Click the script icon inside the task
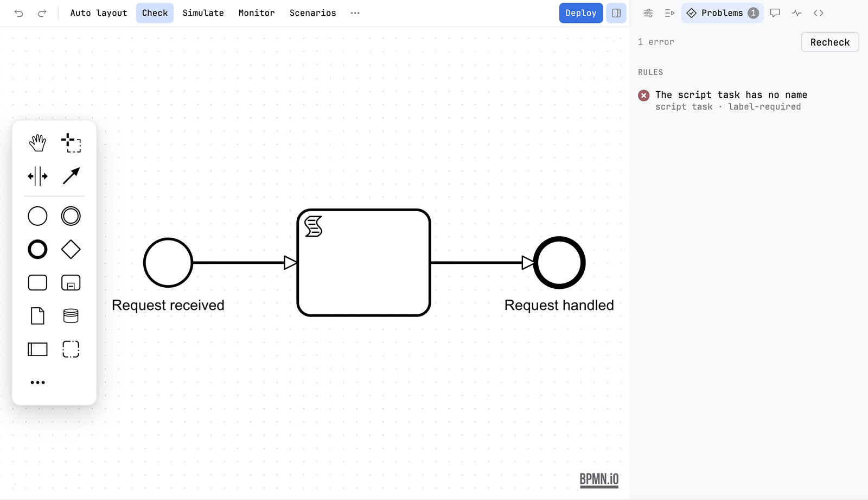This screenshot has height=500, width=868. coord(314,226)
